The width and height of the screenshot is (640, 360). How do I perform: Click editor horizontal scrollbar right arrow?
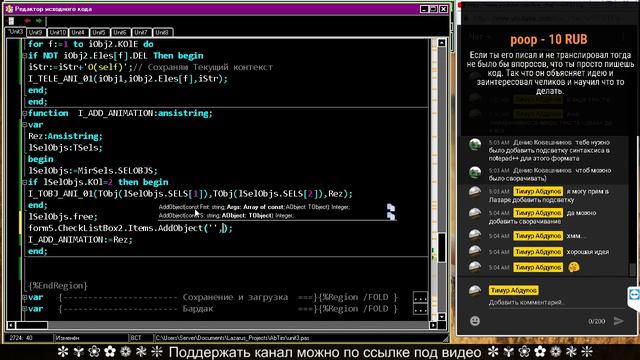(433, 325)
